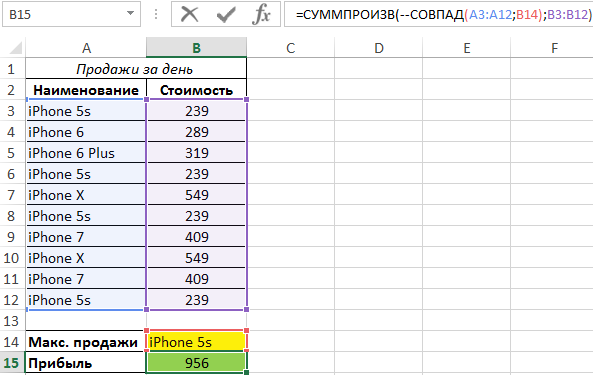
Task: Click the 'Макс. продажи' label cell
Action: click(x=86, y=342)
